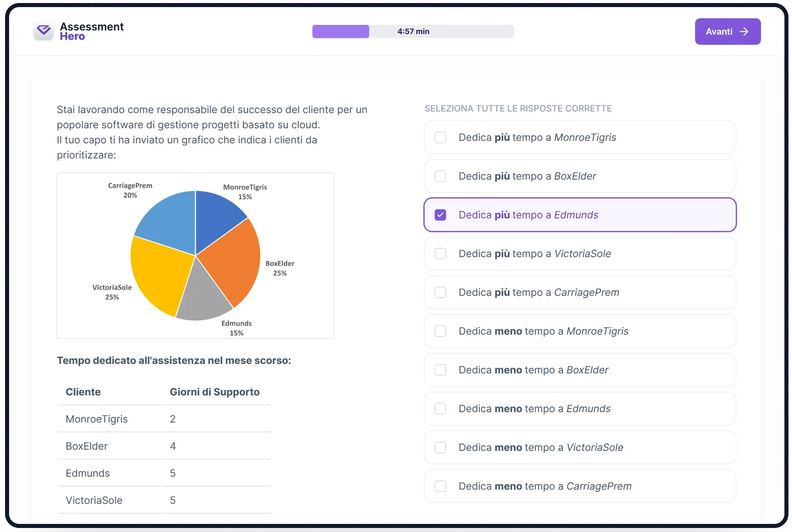The image size is (792, 532).
Task: Click the arrow icon in Avanti button
Action: tap(744, 31)
